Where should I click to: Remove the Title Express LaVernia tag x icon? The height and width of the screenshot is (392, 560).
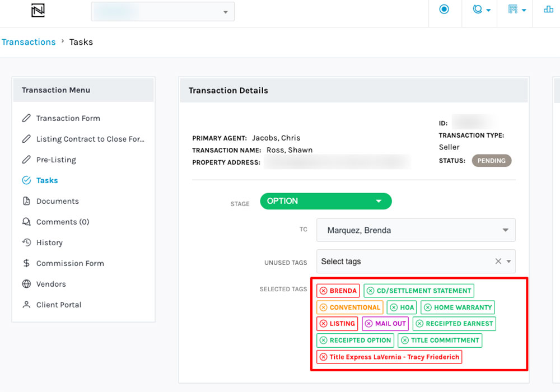[323, 357]
